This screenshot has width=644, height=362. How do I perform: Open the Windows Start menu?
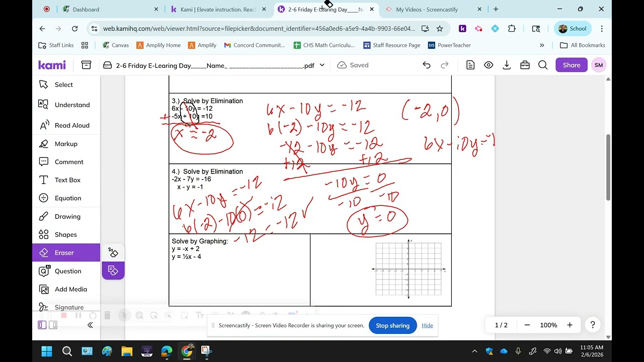pyautogui.click(x=46, y=351)
